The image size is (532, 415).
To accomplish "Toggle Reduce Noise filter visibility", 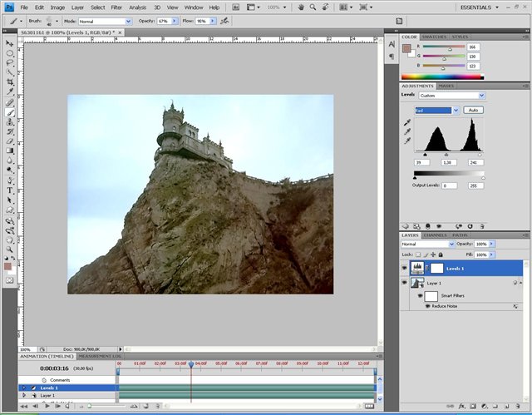I will (427, 306).
